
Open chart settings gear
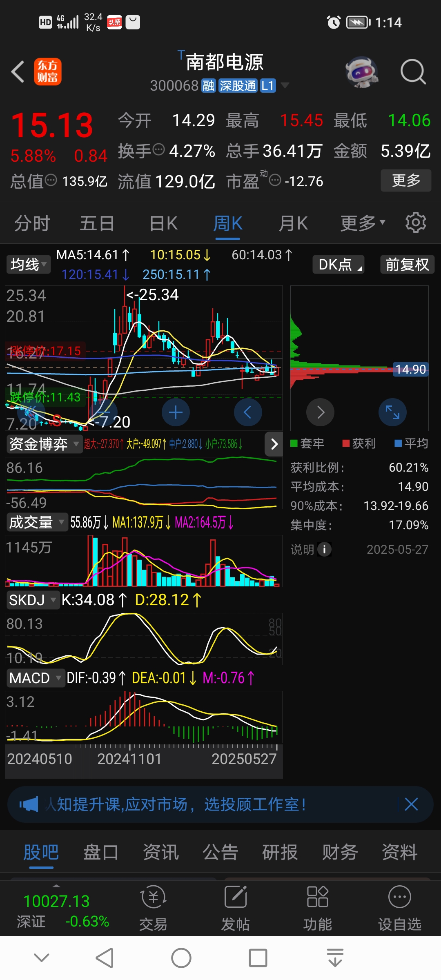point(416,223)
